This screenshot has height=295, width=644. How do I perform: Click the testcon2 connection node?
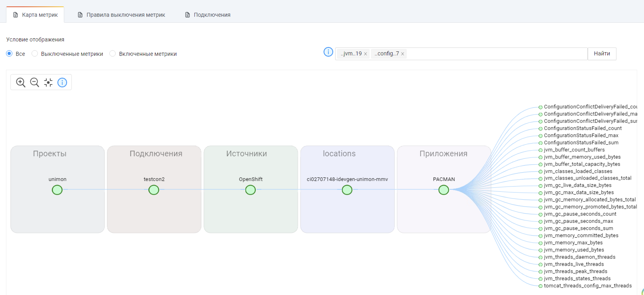pyautogui.click(x=154, y=190)
